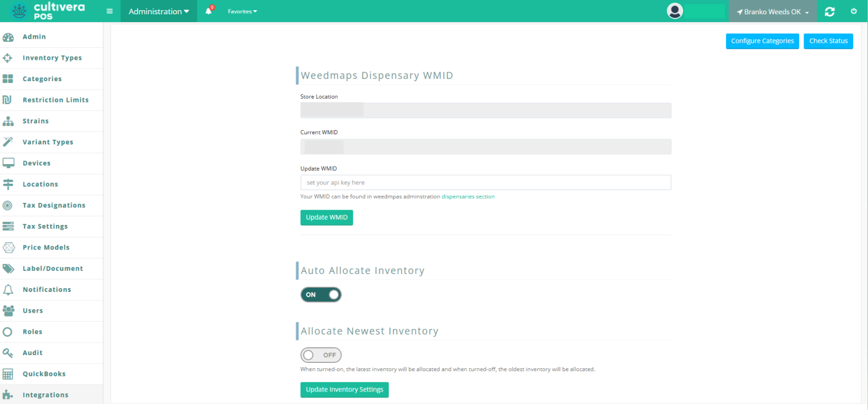Click the Check Status button
The width and height of the screenshot is (868, 410).
point(829,41)
